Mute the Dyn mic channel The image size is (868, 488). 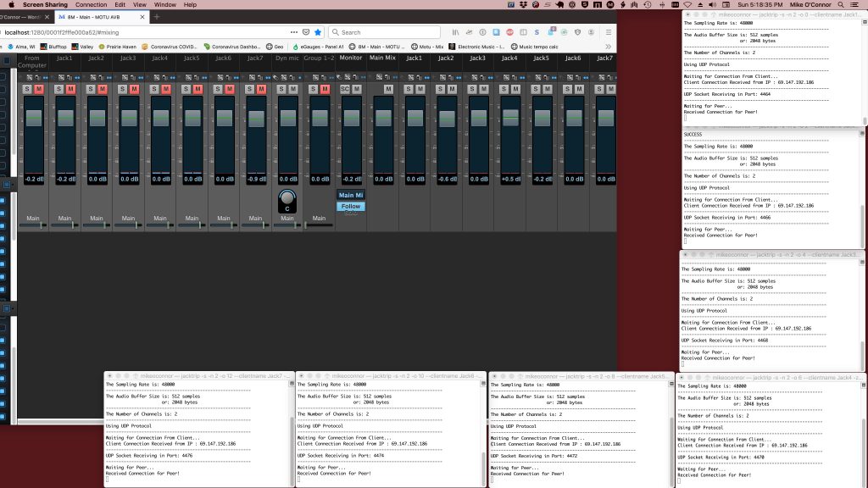[293, 89]
